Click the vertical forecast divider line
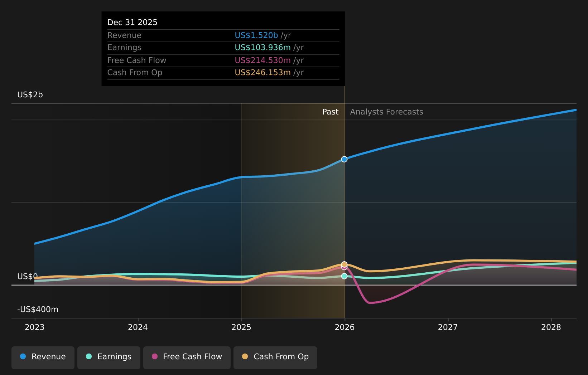The image size is (588, 375). [x=344, y=215]
